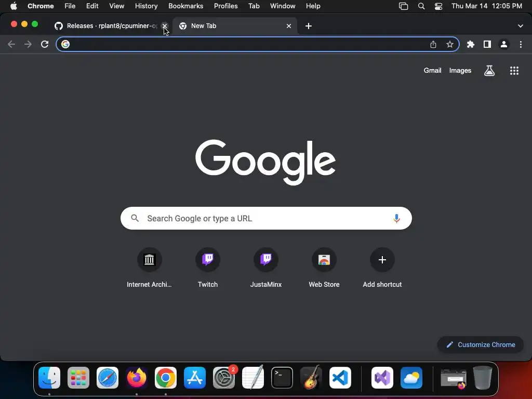The image size is (532, 399).
Task: Open the Apple menu
Action: click(14, 6)
